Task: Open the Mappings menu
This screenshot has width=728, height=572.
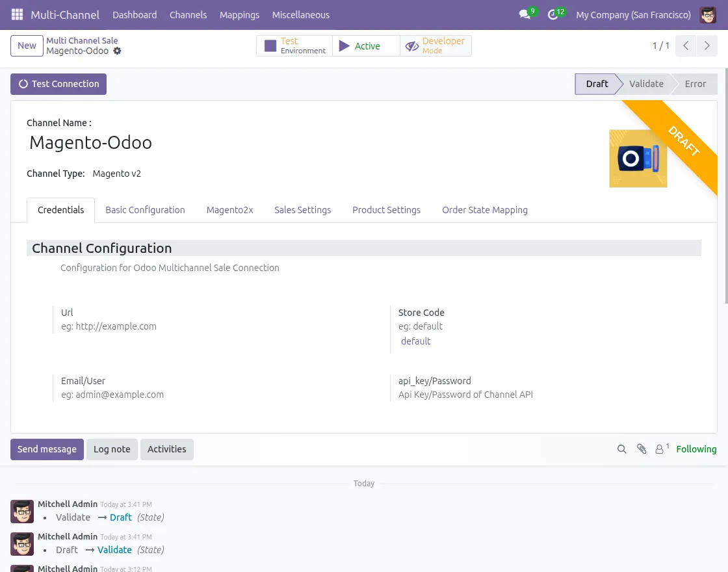Action: tap(240, 15)
